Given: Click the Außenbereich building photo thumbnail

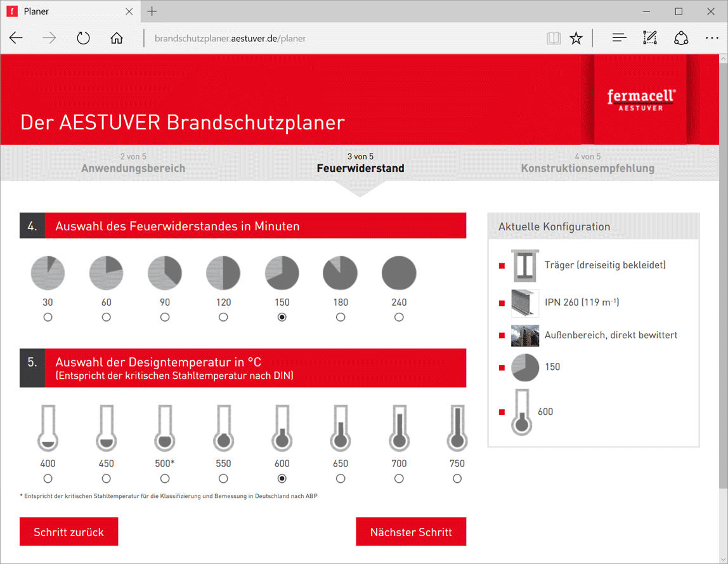Looking at the screenshot, I should tap(525, 336).
